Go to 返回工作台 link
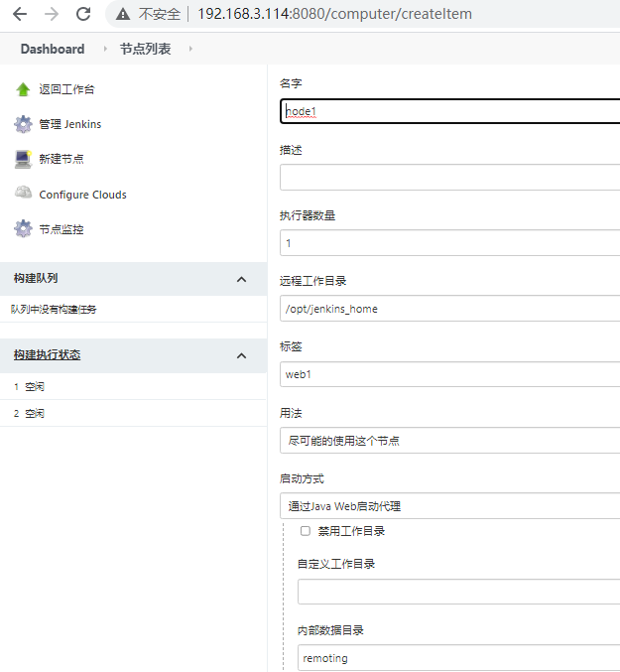 66,89
